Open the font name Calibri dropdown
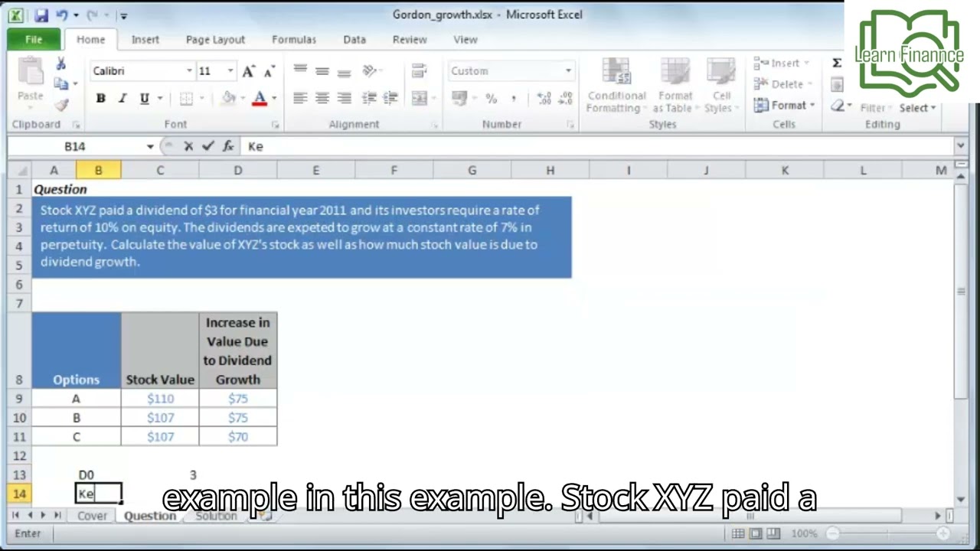The image size is (980, 551). [x=189, y=71]
